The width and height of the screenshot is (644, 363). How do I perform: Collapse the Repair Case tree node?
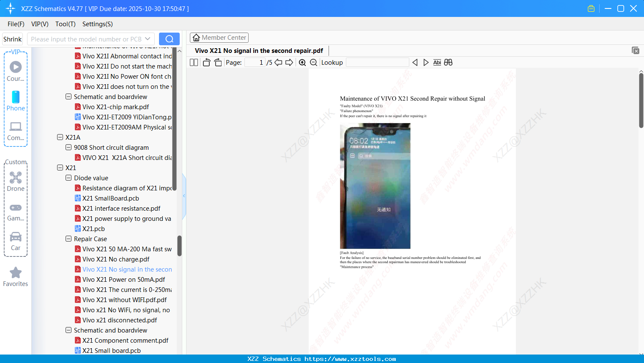(69, 239)
